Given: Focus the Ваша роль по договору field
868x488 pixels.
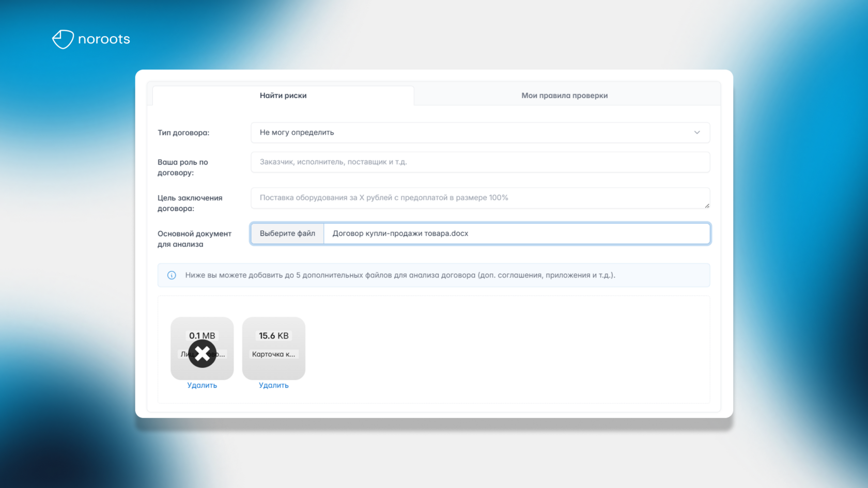Looking at the screenshot, I should [480, 162].
